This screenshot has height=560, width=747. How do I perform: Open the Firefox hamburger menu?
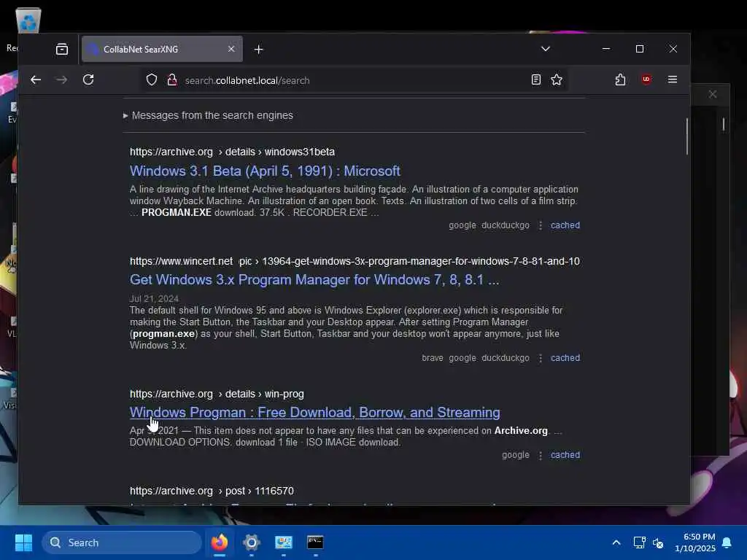672,79
